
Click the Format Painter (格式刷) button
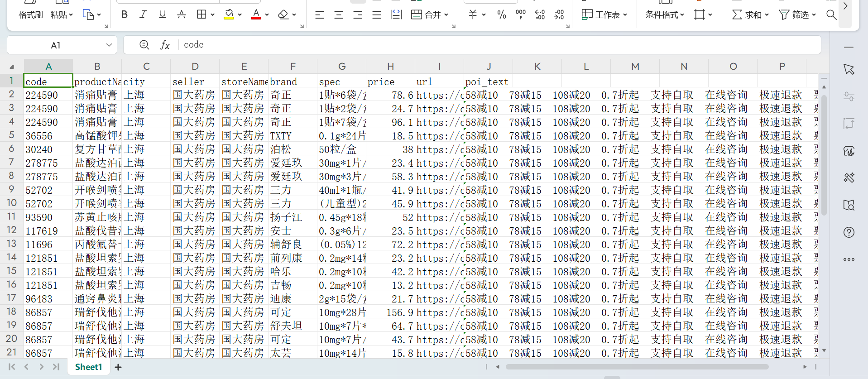[x=30, y=15]
